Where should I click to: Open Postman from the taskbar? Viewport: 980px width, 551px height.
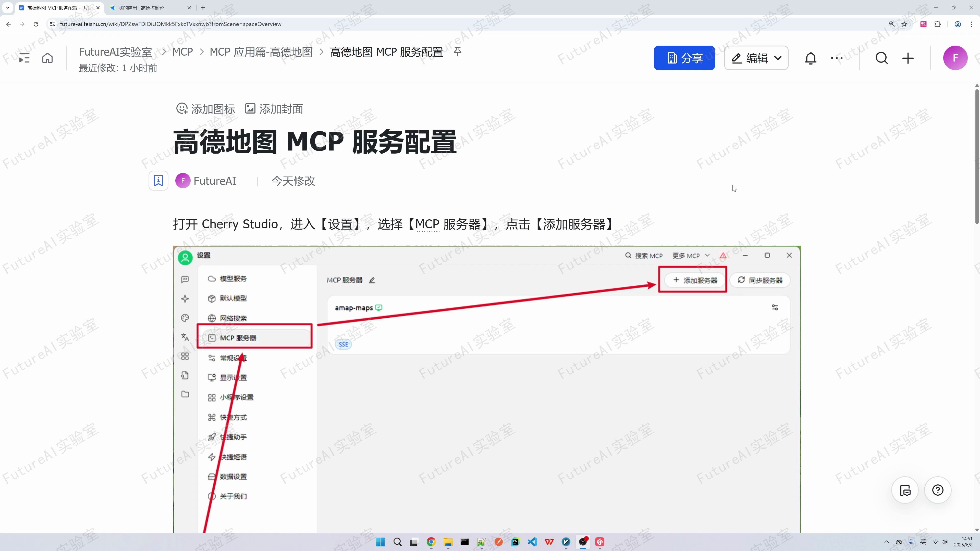(x=498, y=542)
